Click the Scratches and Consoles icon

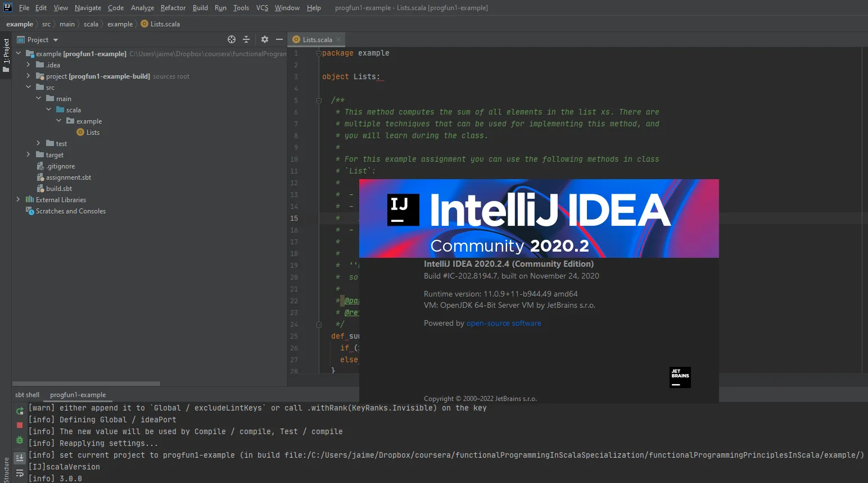point(30,211)
